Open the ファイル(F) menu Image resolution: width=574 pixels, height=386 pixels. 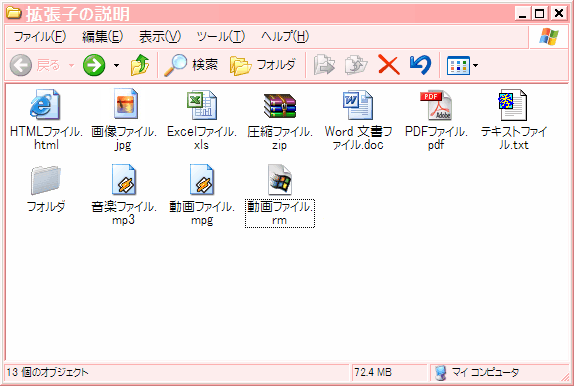(x=40, y=36)
